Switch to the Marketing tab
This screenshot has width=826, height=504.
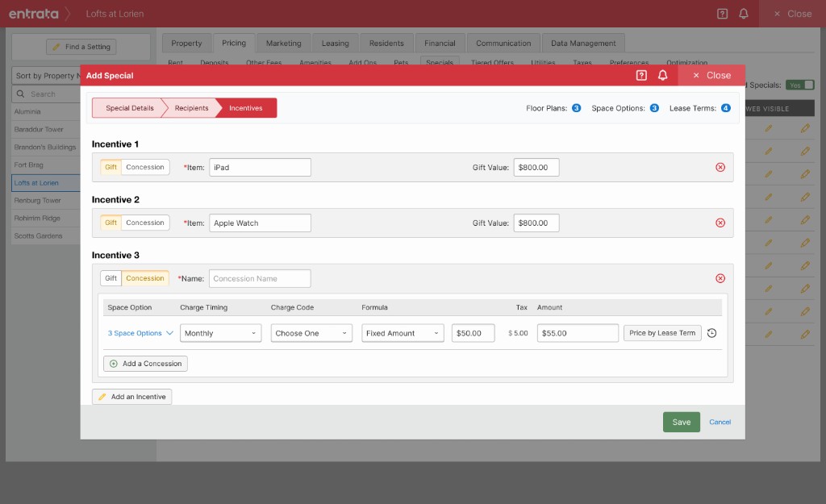click(x=283, y=44)
